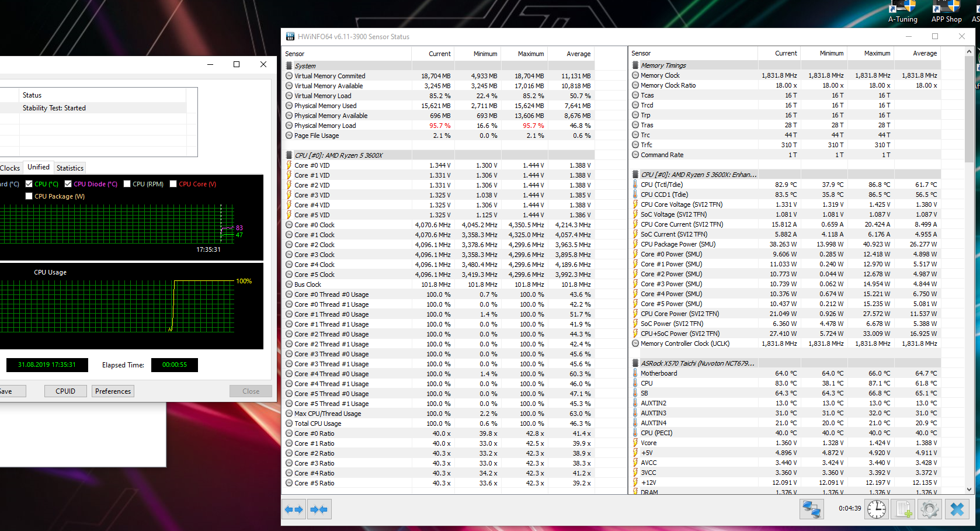This screenshot has width=980, height=531.
Task: Open HWiNFO sensor settings gear
Action: [929, 509]
